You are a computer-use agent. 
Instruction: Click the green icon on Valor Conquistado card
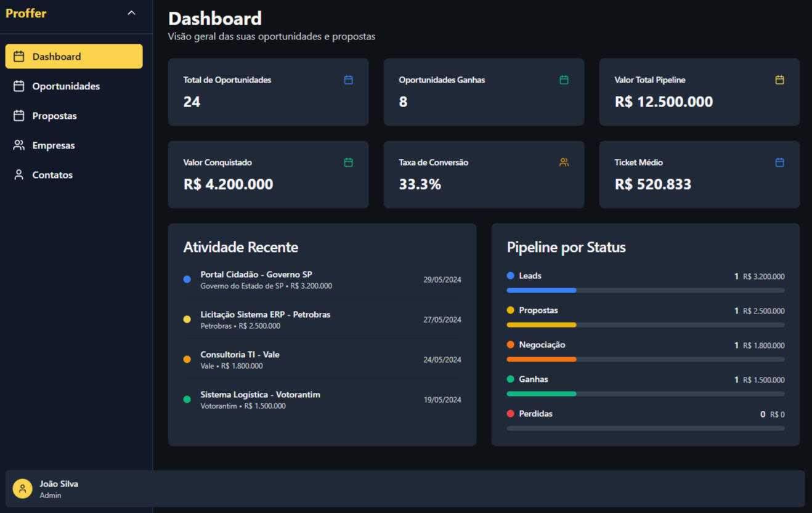click(348, 163)
